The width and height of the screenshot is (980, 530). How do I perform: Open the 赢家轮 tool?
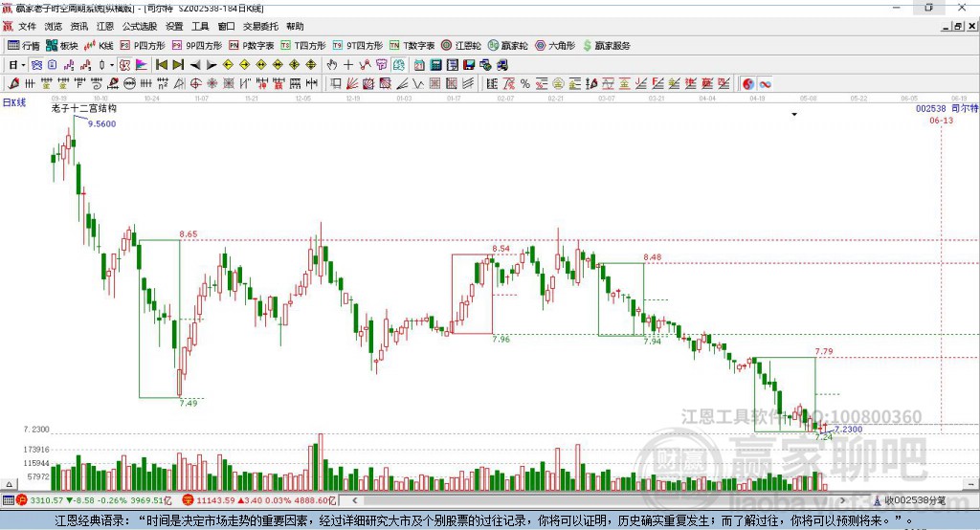507,46
